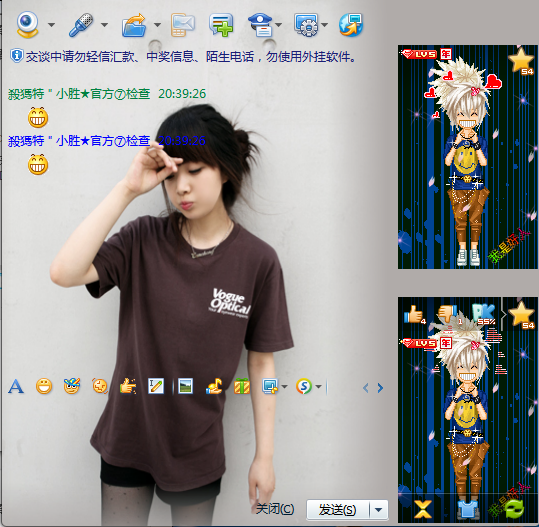Screen dimensions: 539x527
Task: Open font settings letter A icon
Action: (16, 386)
